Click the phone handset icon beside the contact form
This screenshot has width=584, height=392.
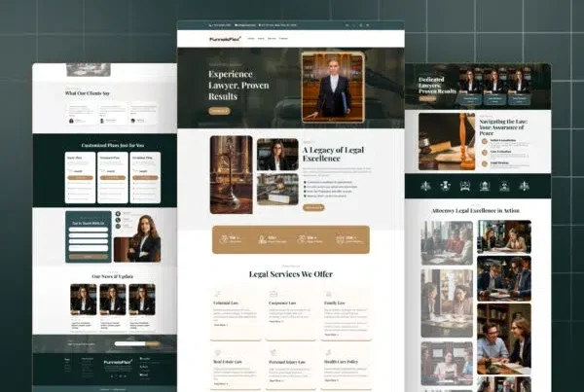118,220
